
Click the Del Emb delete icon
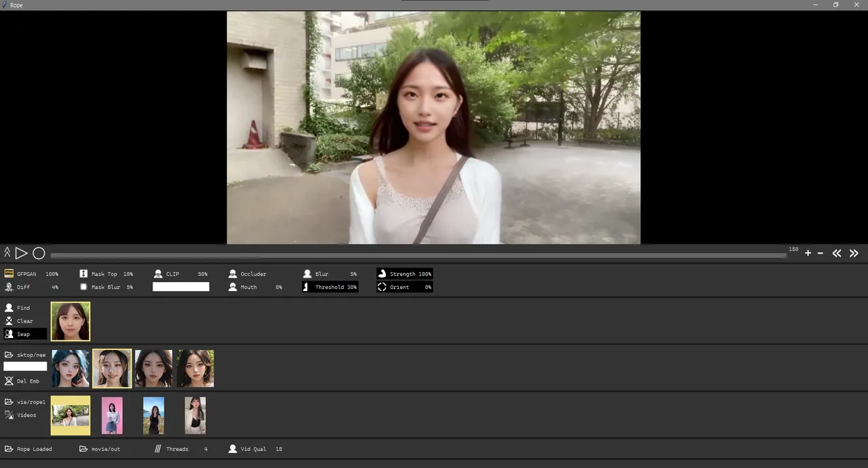(9, 381)
